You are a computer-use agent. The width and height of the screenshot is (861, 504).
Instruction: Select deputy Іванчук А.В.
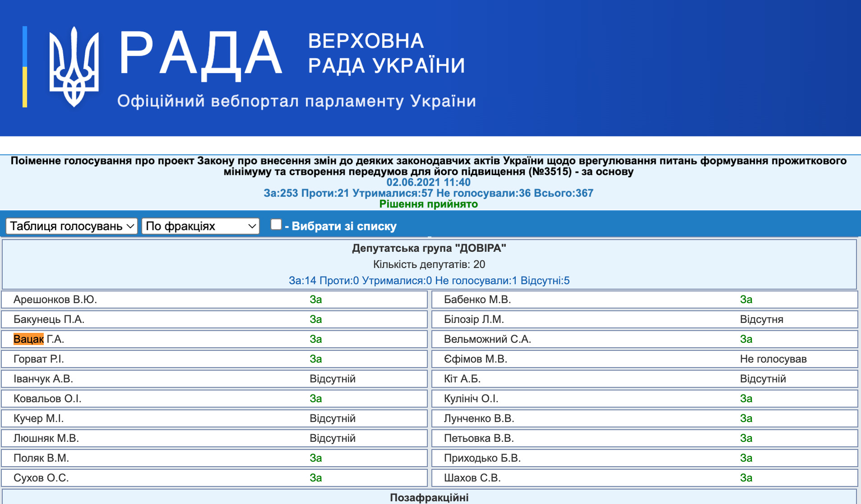(x=43, y=379)
